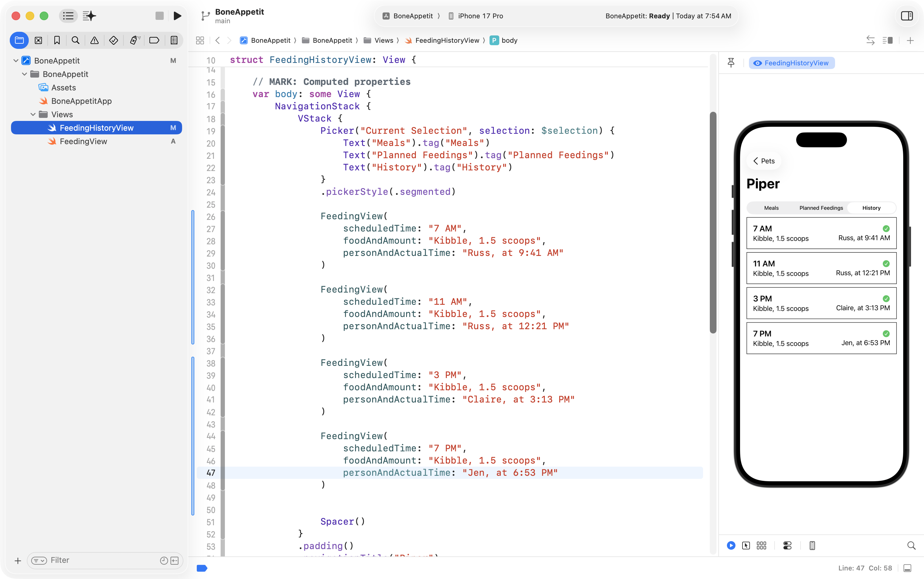Open FeedingView file in navigator
Screen dimensions: 924x579
tap(83, 141)
